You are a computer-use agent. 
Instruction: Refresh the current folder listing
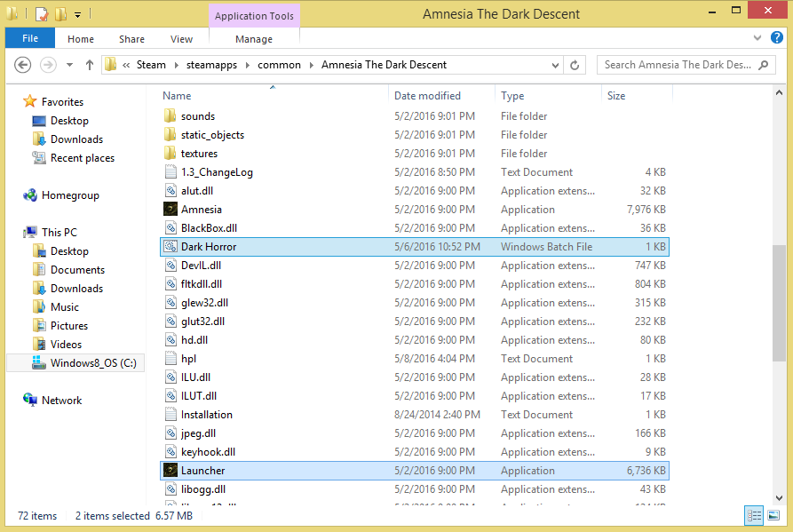pos(575,65)
